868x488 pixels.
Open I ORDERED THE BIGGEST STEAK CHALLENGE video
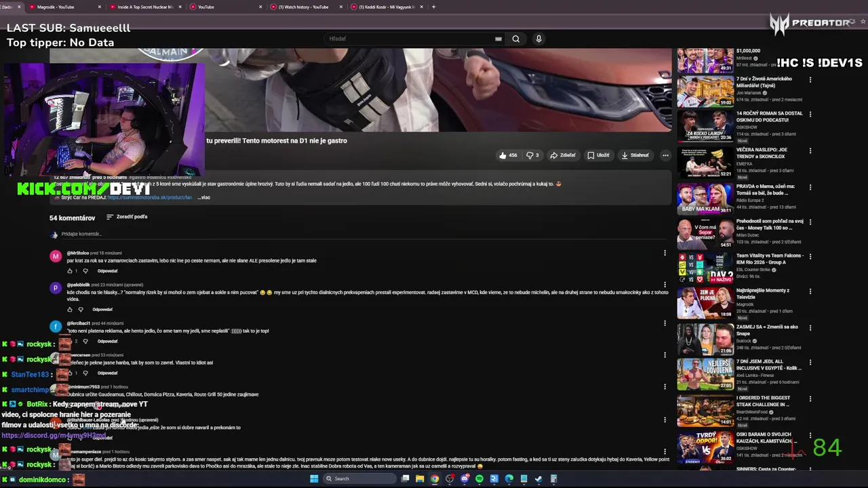pyautogui.click(x=705, y=410)
